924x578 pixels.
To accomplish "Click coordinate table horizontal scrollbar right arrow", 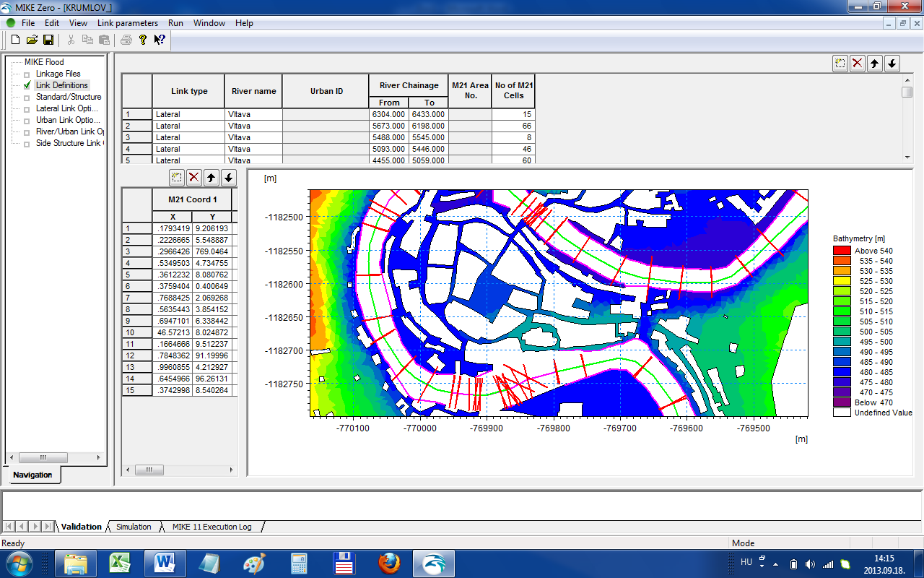I will click(x=232, y=470).
